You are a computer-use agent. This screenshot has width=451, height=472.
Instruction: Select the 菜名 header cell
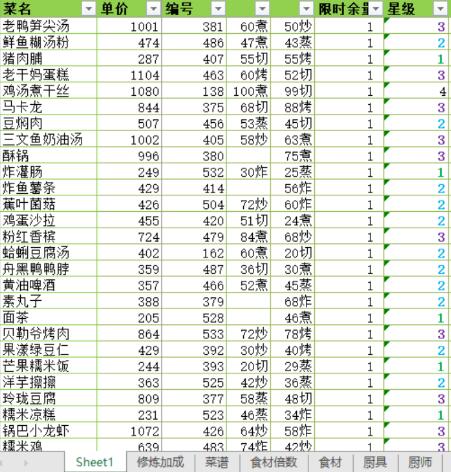coord(48,9)
